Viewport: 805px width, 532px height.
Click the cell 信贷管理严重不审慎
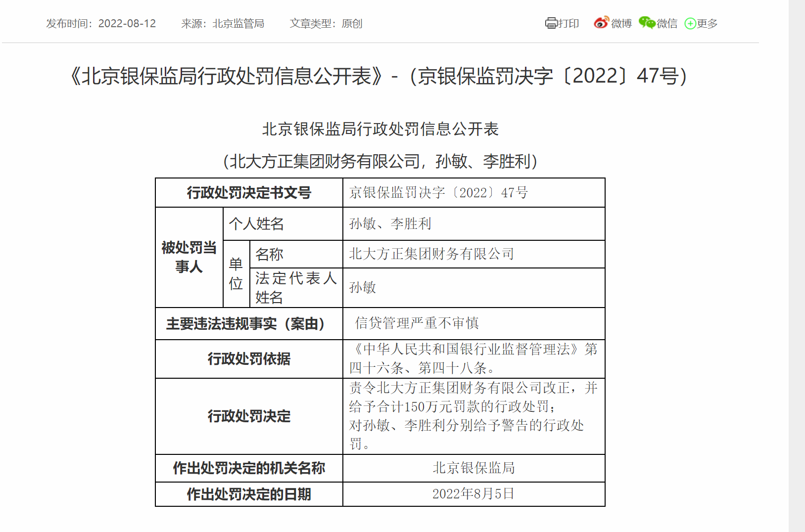pyautogui.click(x=474, y=323)
